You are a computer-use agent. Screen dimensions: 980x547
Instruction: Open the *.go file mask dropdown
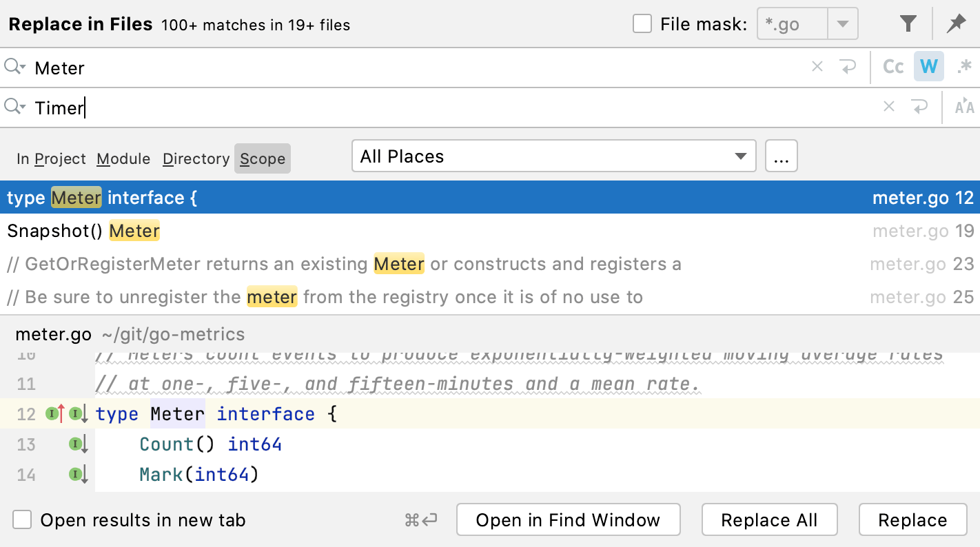[x=843, y=23]
